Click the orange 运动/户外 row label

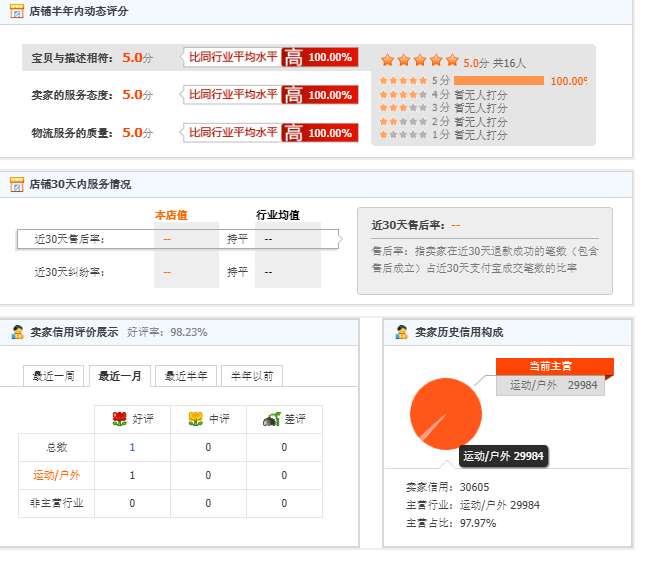[57, 475]
